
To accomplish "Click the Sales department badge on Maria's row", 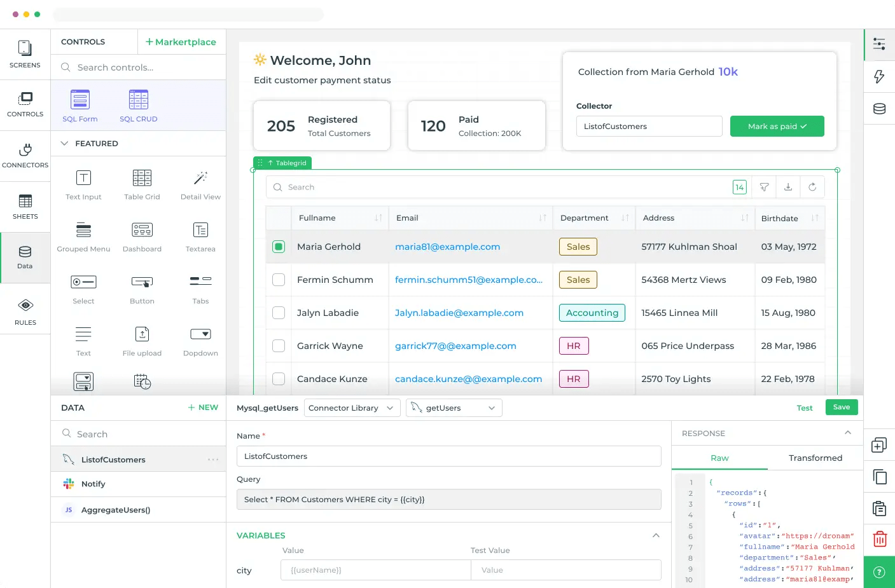I will pyautogui.click(x=578, y=247).
